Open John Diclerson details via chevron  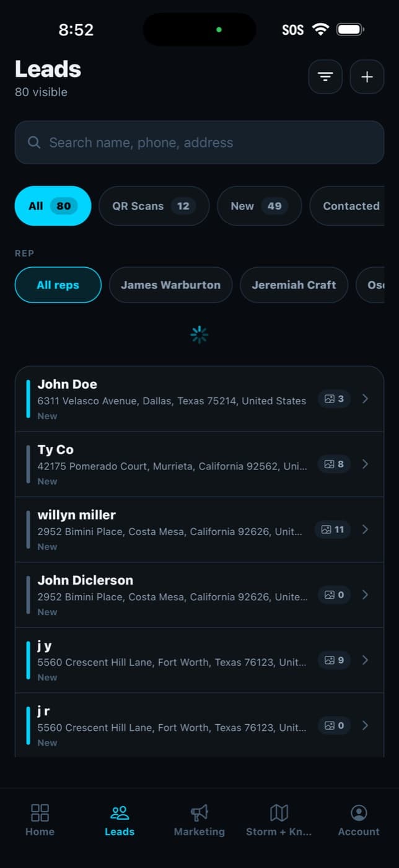click(365, 595)
